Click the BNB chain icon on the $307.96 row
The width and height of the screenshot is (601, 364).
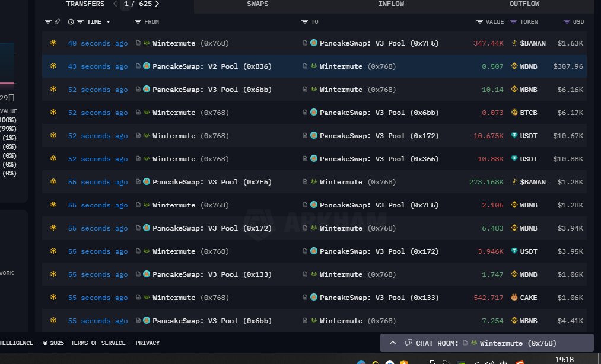click(x=53, y=66)
